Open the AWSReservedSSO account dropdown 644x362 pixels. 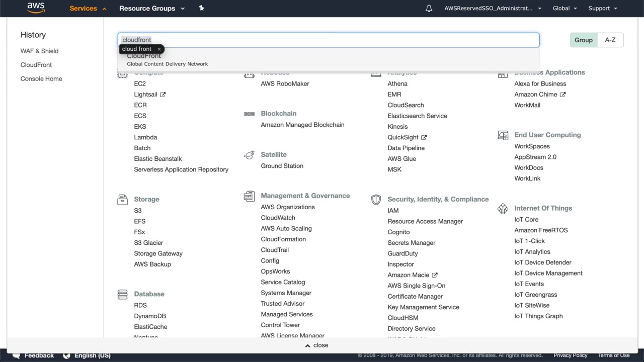(493, 9)
